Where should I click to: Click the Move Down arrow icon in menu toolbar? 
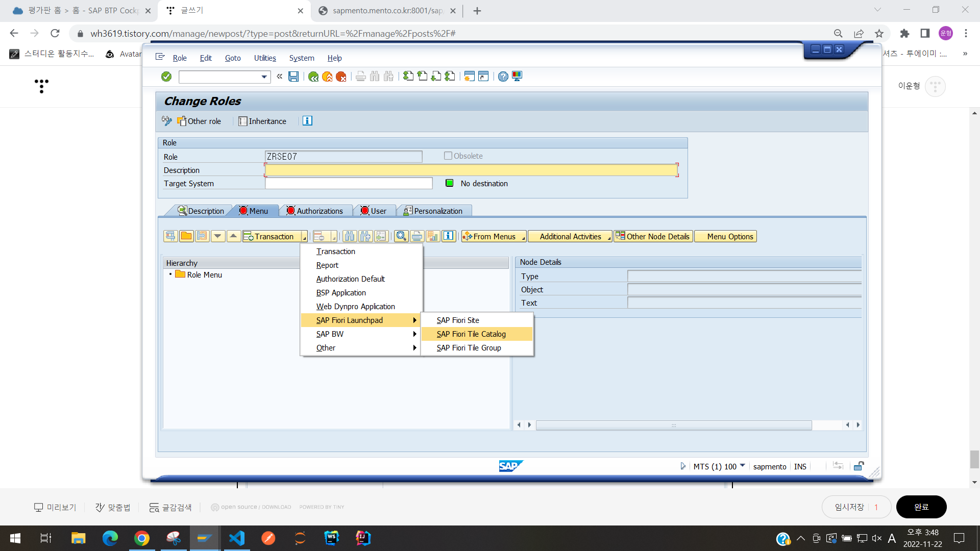coord(218,236)
